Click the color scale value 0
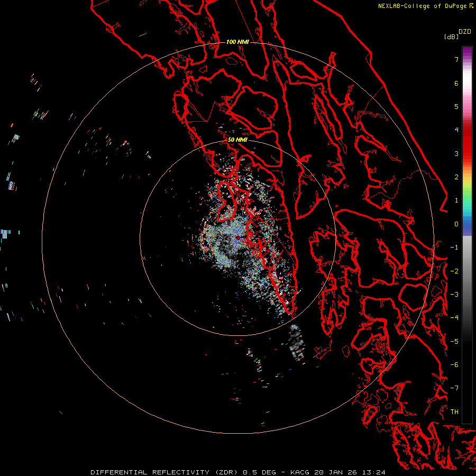The image size is (476, 476). point(456,224)
